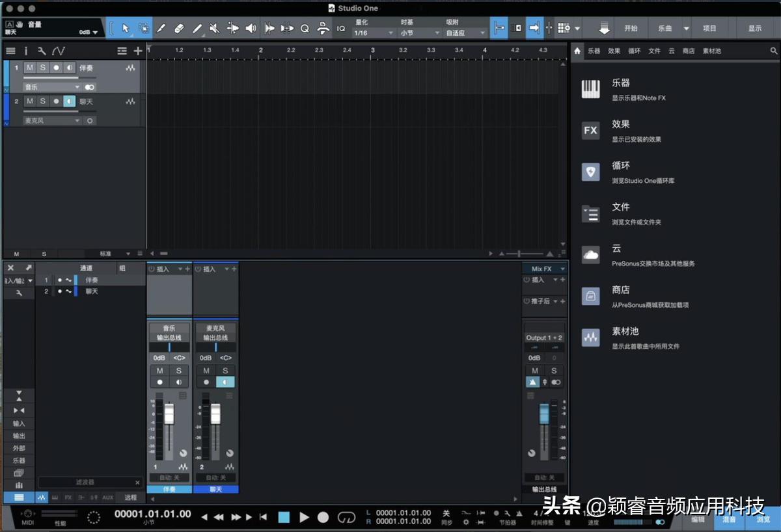Switch to the 混音 mix tab

coord(729,520)
